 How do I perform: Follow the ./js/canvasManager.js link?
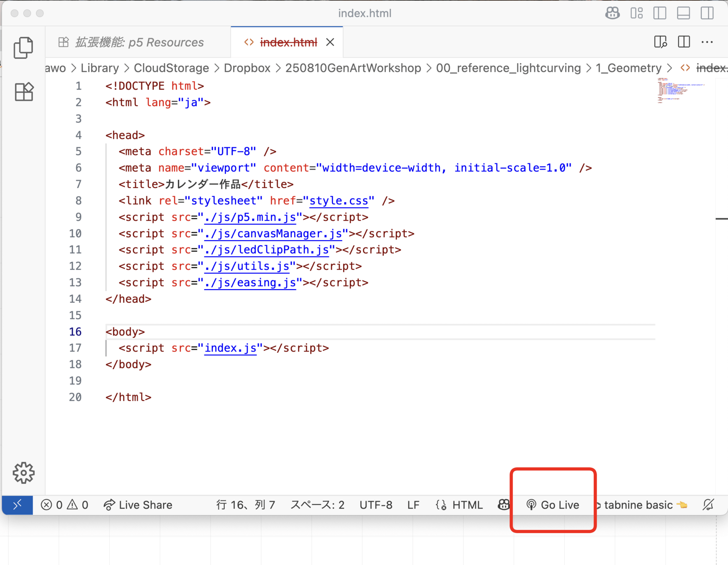click(x=273, y=234)
